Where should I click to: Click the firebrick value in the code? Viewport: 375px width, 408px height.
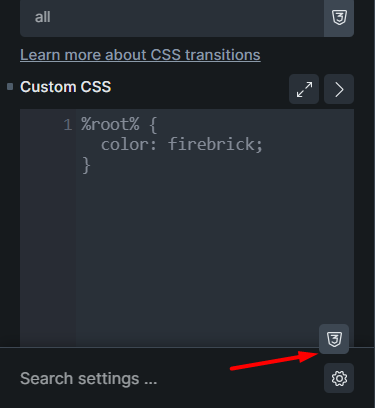point(211,144)
